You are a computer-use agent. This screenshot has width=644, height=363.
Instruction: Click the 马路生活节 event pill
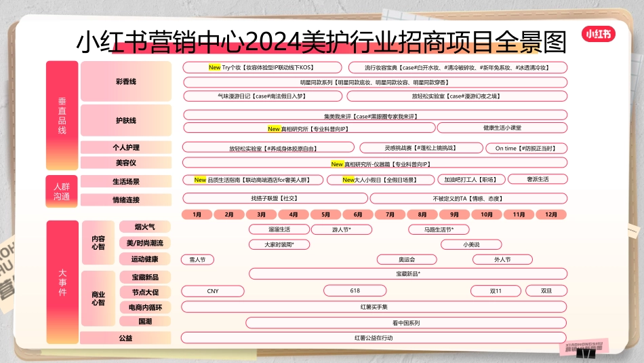tap(439, 229)
